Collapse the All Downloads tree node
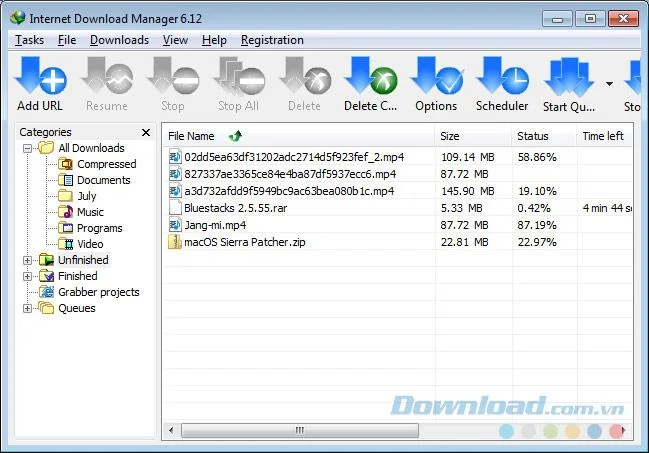 click(x=27, y=148)
